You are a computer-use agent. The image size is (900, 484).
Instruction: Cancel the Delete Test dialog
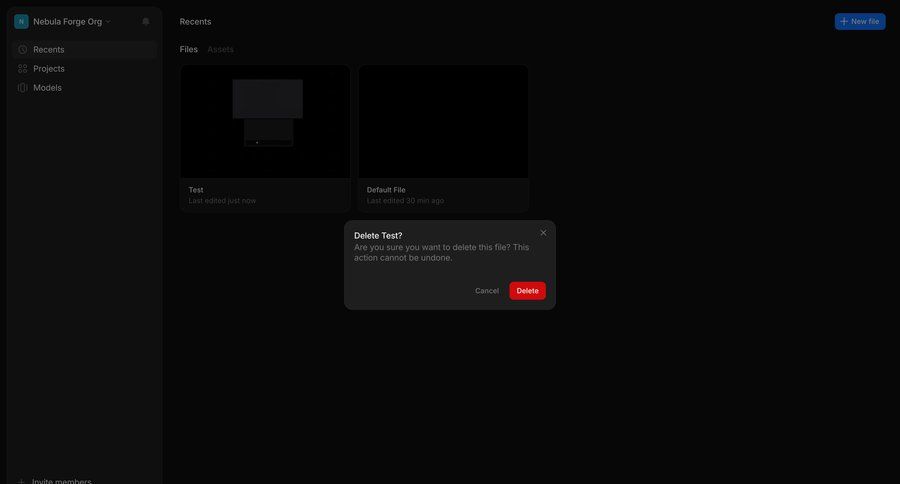[487, 291]
